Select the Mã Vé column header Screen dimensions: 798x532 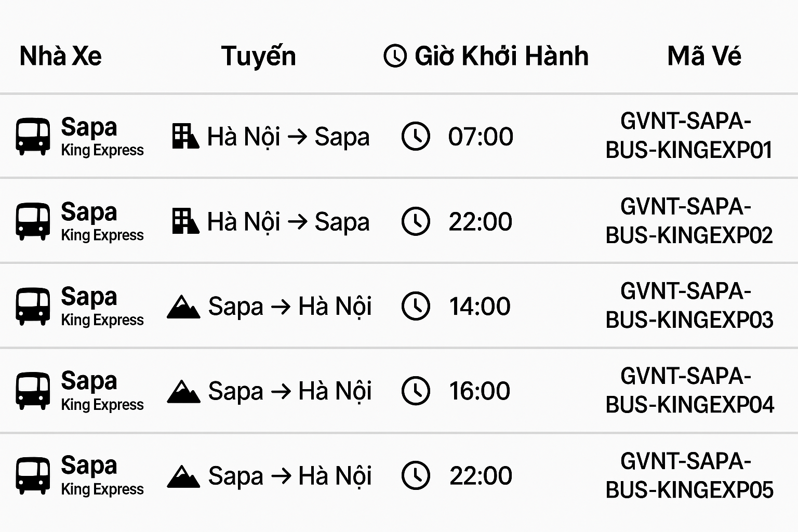coord(704,56)
